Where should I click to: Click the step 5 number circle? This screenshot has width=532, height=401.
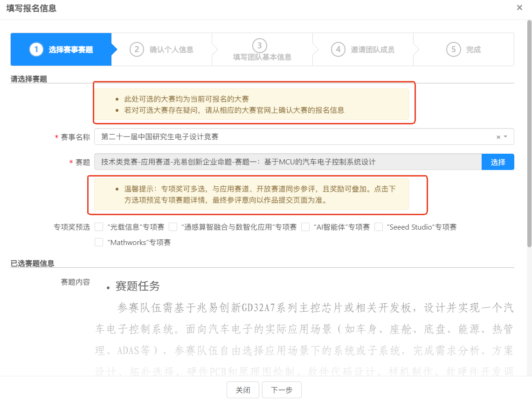pyautogui.click(x=453, y=49)
